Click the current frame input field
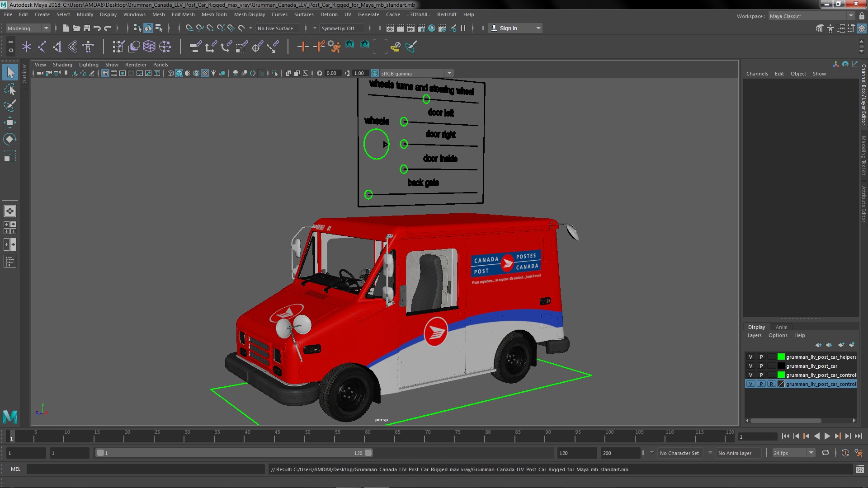The height and width of the screenshot is (488, 868). click(x=757, y=436)
